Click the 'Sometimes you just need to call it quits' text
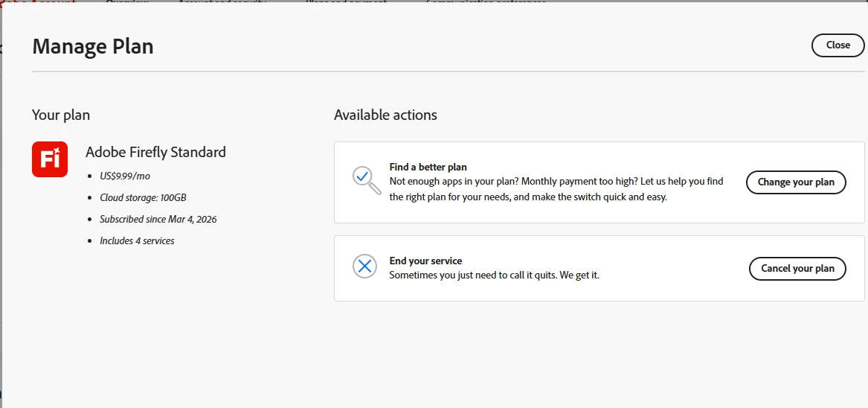Viewport: 868px width, 408px height. click(495, 275)
